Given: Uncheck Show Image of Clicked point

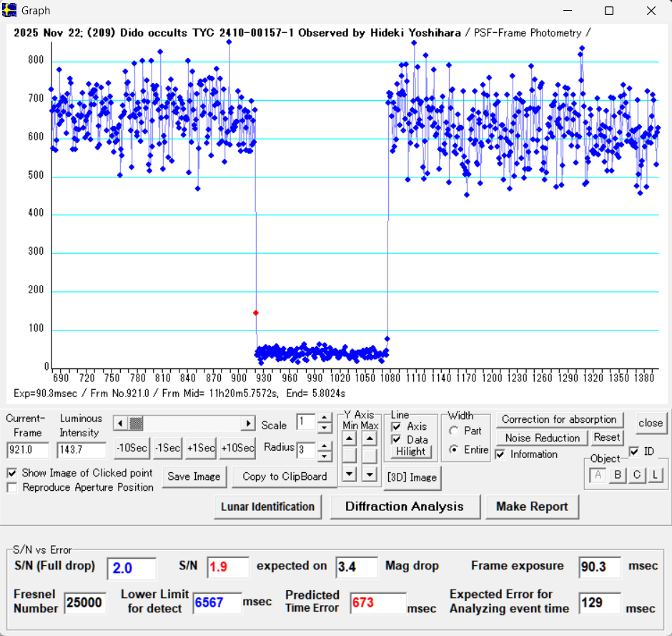Looking at the screenshot, I should pos(12,474).
